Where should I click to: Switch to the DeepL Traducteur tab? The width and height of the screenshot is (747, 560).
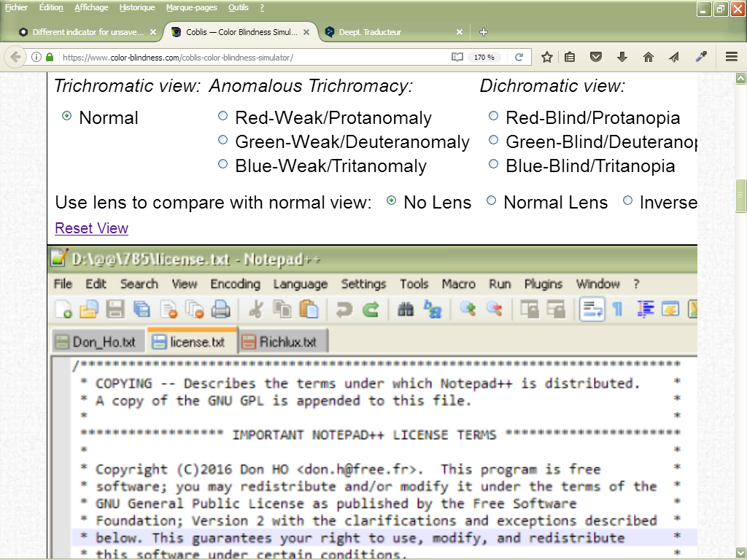pos(393,32)
